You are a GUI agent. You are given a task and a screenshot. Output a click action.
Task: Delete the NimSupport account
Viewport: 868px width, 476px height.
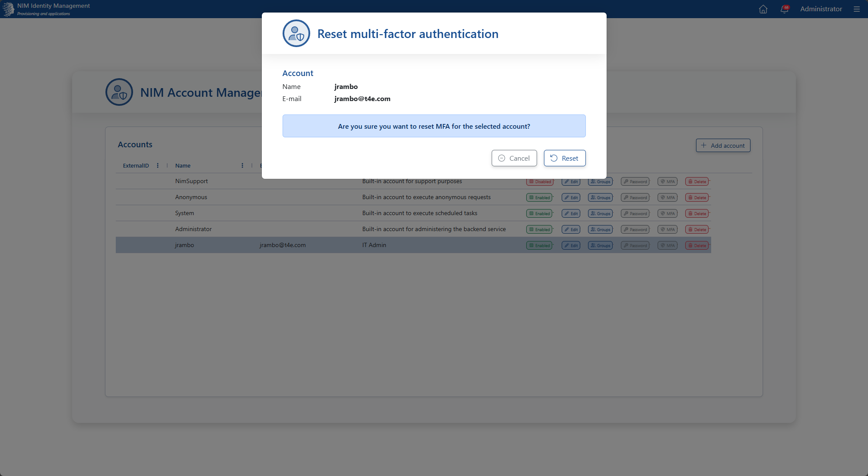click(697, 181)
